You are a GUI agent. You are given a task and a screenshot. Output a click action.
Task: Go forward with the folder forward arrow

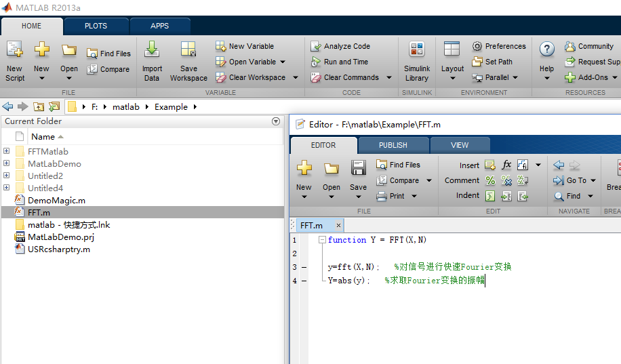[23, 106]
